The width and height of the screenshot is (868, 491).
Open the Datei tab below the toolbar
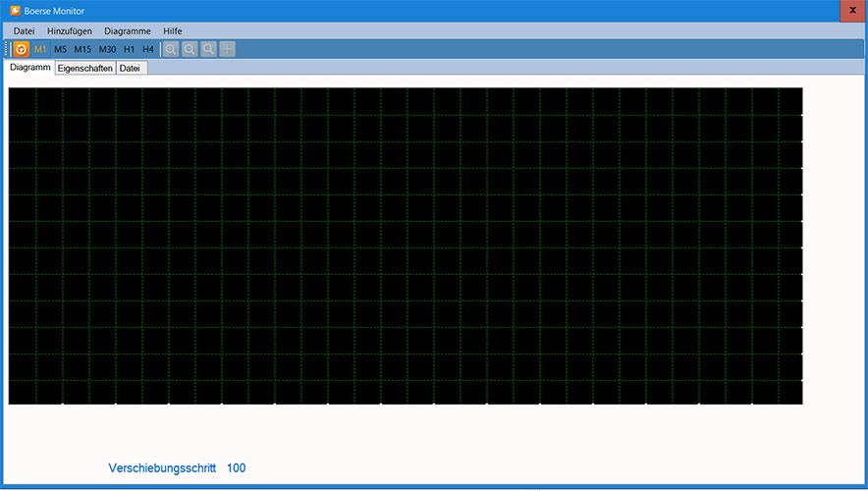point(130,69)
